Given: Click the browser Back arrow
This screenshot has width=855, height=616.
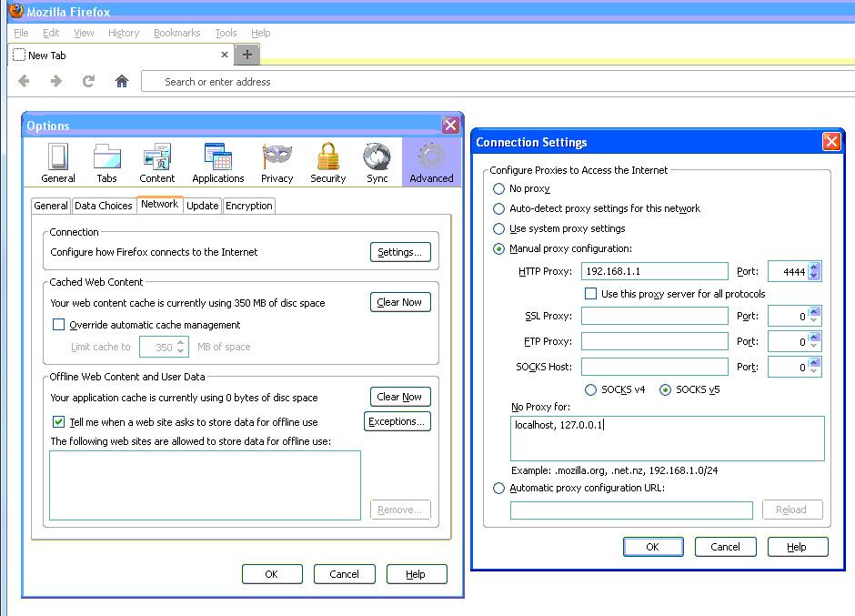Looking at the screenshot, I should (24, 81).
